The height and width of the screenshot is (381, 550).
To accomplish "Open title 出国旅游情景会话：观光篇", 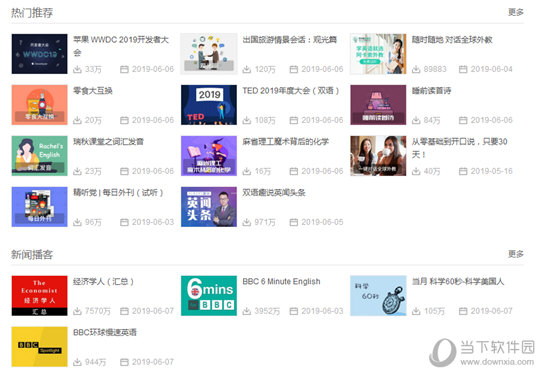I will point(290,40).
